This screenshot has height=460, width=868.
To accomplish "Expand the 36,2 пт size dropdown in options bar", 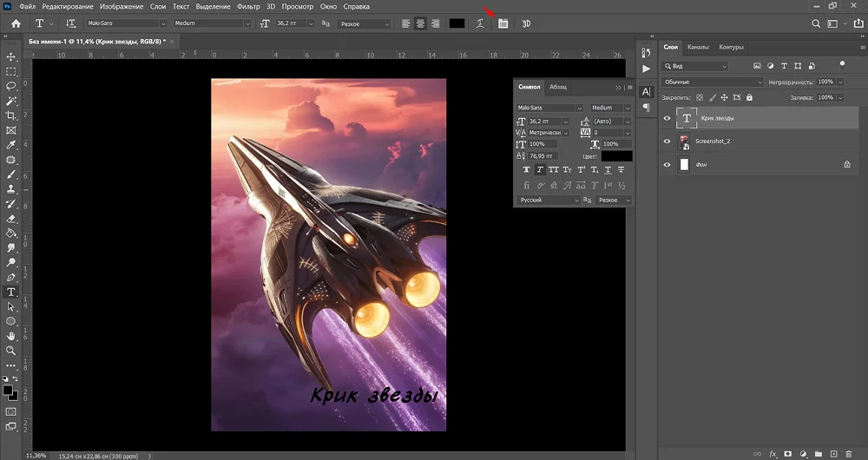I will [x=311, y=23].
